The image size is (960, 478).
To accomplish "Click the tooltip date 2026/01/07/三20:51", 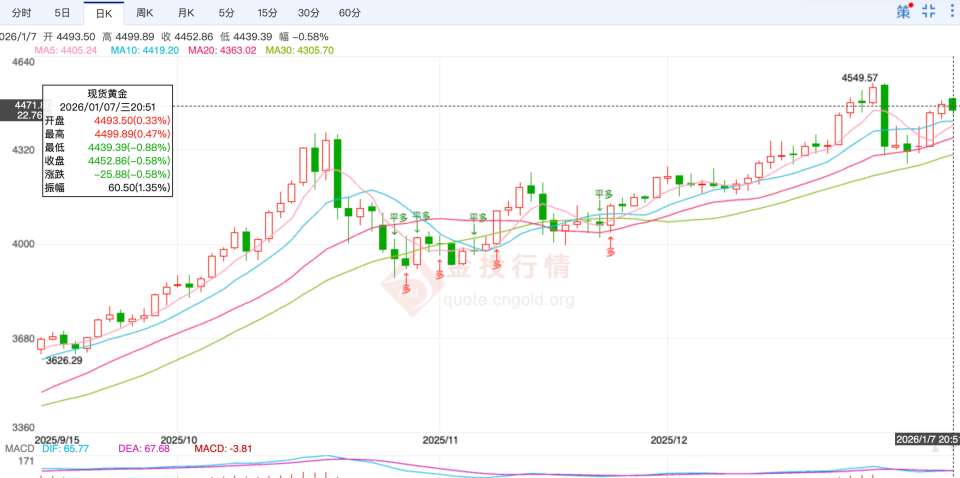I will 107,106.
